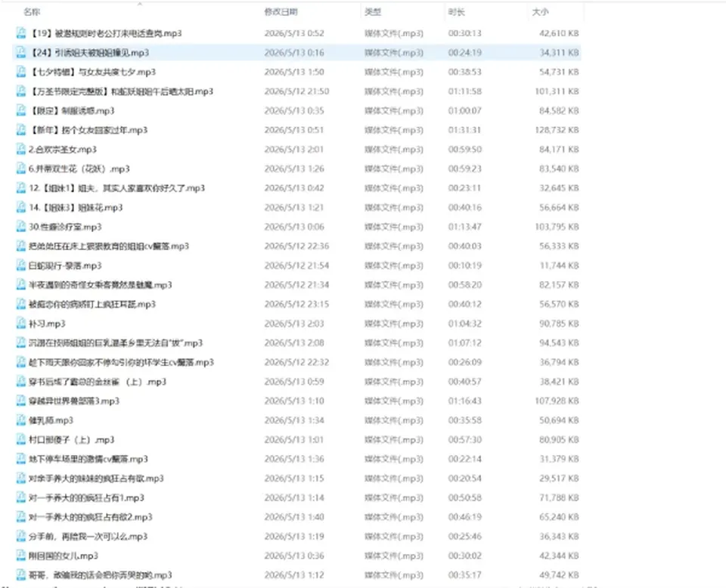Click the icon beside 【七夕特辑】与女友共度七夕.mp3
This screenshot has height=588, width=726.
(21, 72)
